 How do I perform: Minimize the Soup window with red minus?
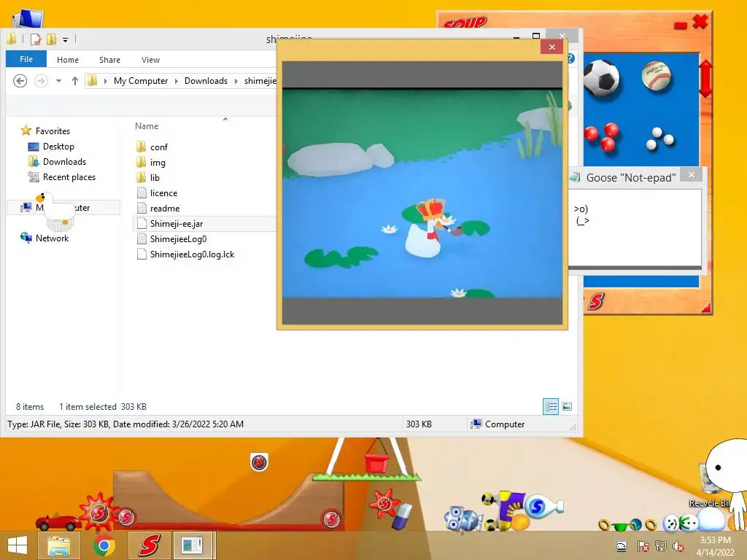[681, 26]
